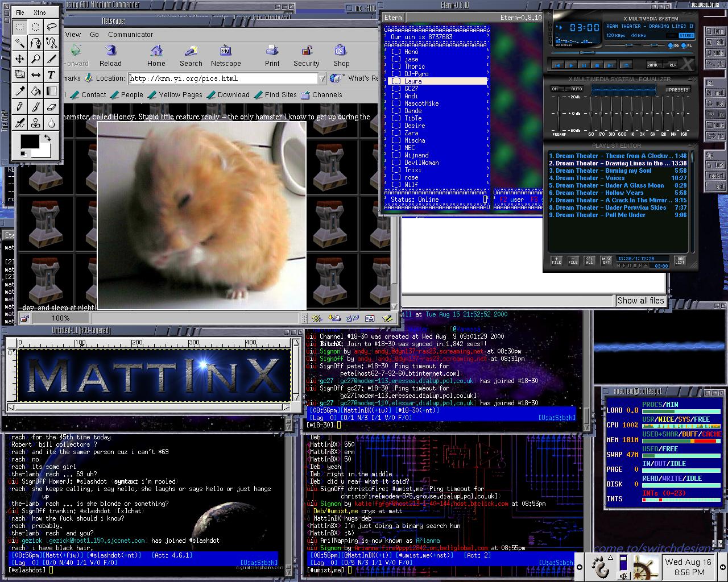Viewport: 728px width, 582px height.
Task: Select the Bezier pen path tool
Action: (36, 43)
